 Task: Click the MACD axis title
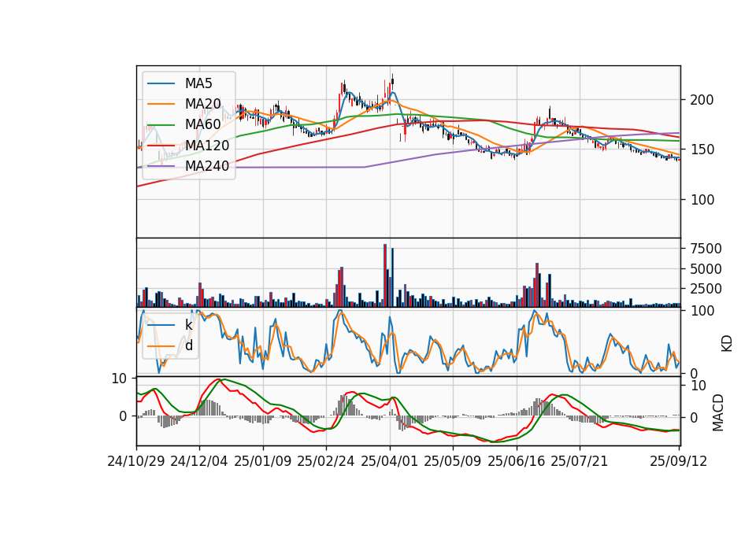(718, 412)
